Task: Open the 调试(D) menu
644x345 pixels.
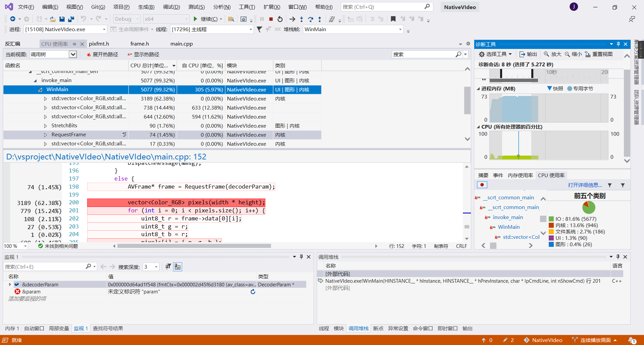Action: click(171, 7)
